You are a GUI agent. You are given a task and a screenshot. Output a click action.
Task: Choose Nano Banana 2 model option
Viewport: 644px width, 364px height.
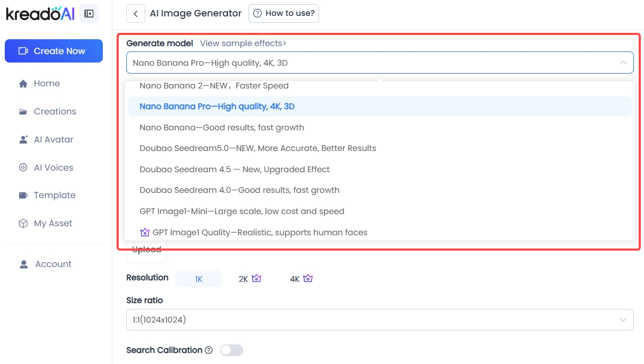coord(214,86)
